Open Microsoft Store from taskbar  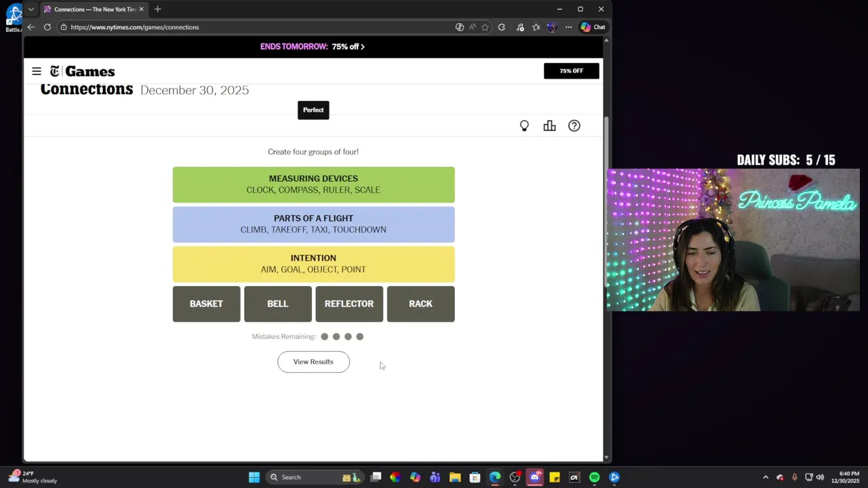click(x=475, y=477)
